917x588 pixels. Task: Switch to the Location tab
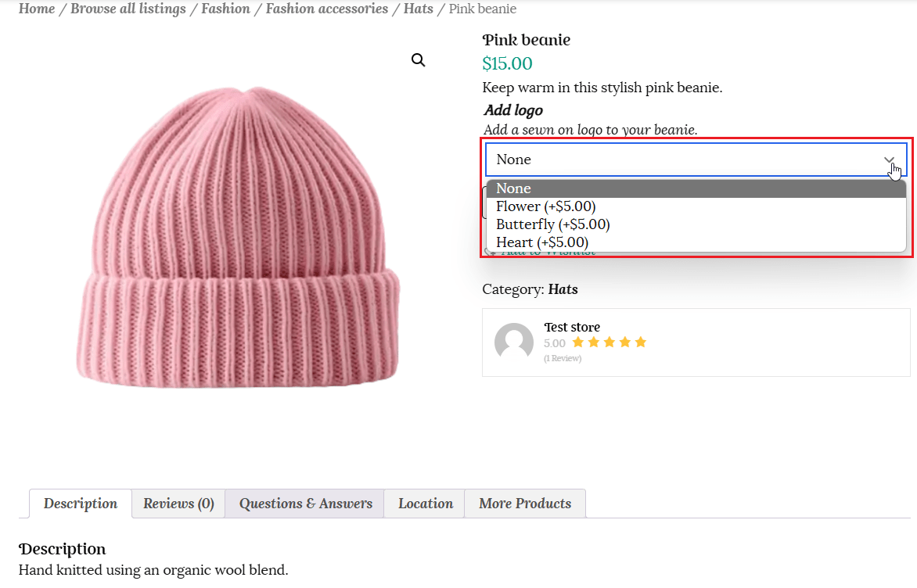tap(425, 504)
